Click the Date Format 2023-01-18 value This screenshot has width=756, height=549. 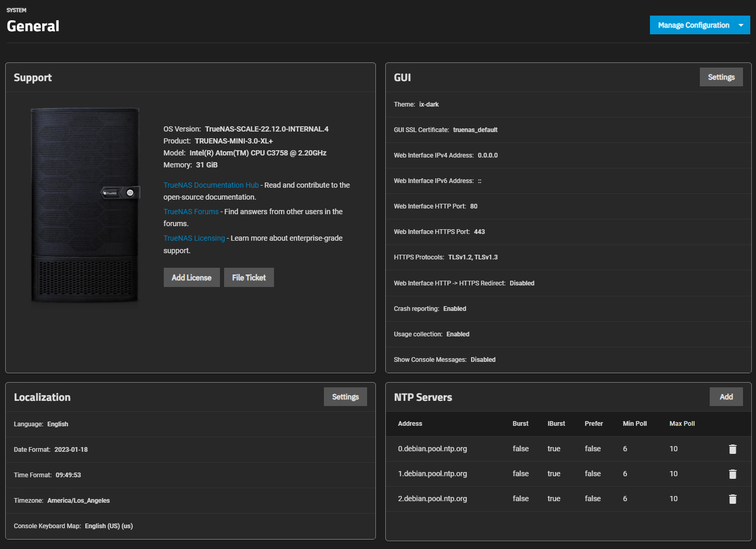(x=71, y=450)
